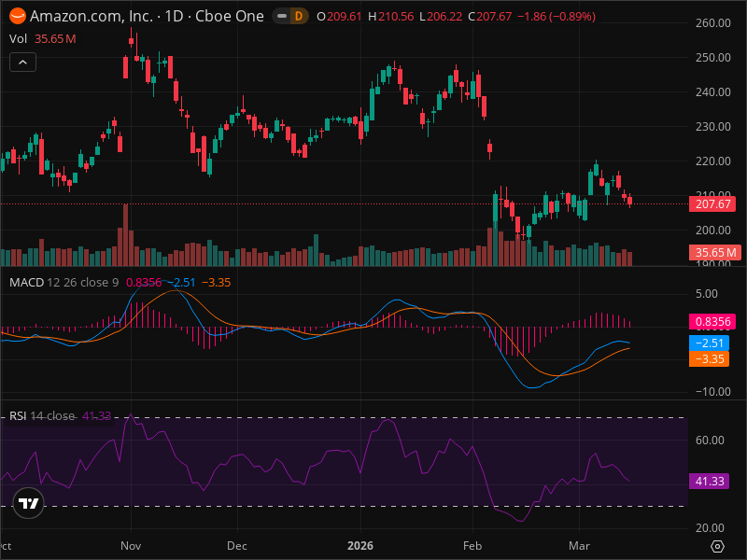Click the Mar label on time axis

pos(579,546)
